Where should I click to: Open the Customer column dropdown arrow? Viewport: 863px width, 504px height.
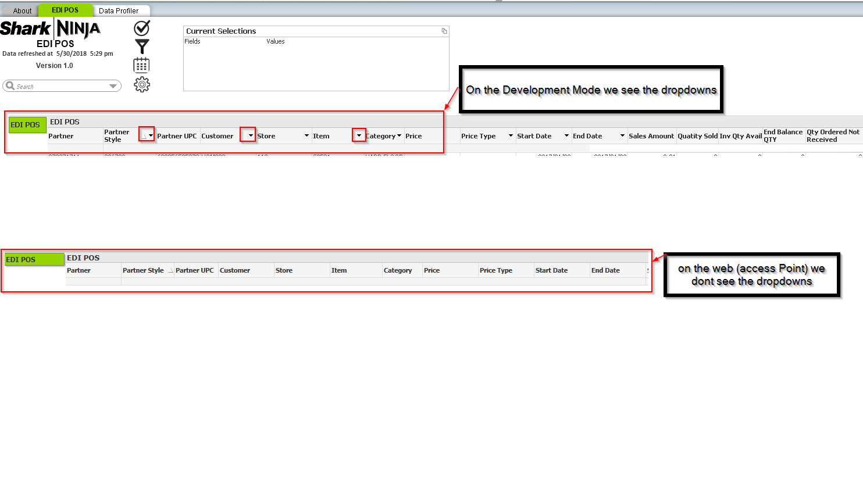[x=251, y=136]
